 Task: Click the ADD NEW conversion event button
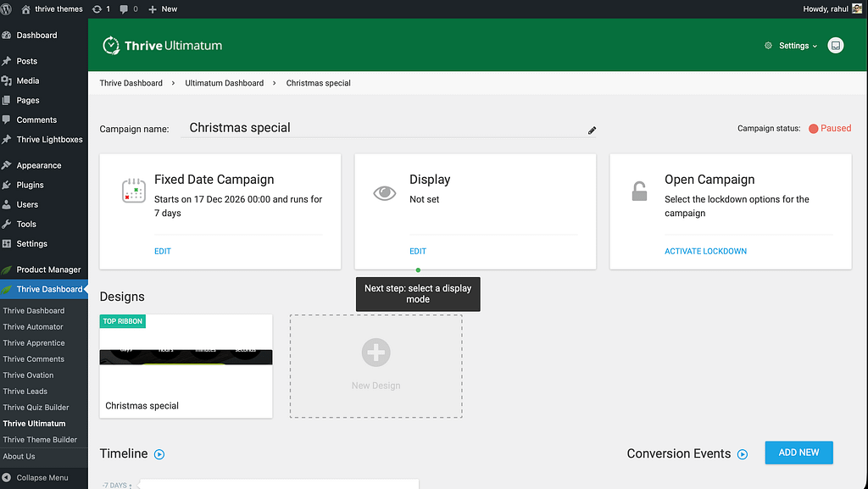pos(798,453)
